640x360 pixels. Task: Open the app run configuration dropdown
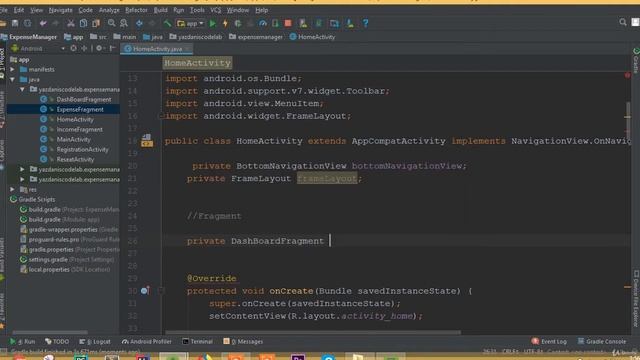(x=190, y=23)
